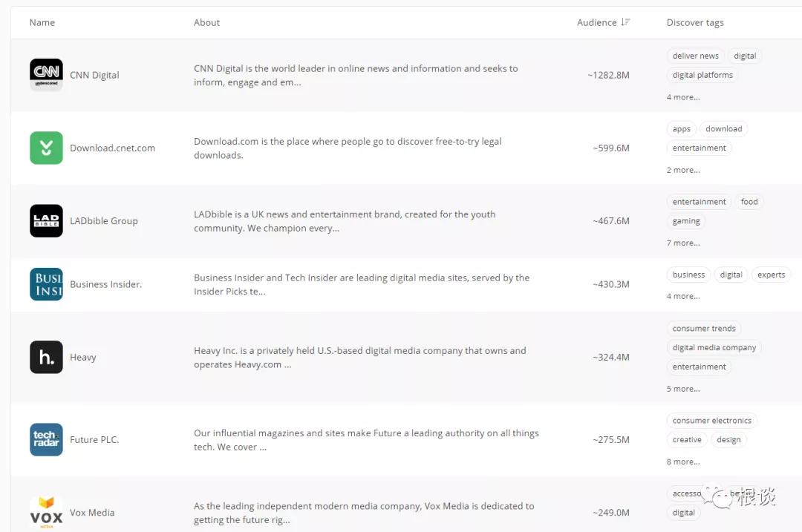The image size is (802, 532).
Task: Expand '7 more...' tags for LADbible Group
Action: tap(683, 243)
